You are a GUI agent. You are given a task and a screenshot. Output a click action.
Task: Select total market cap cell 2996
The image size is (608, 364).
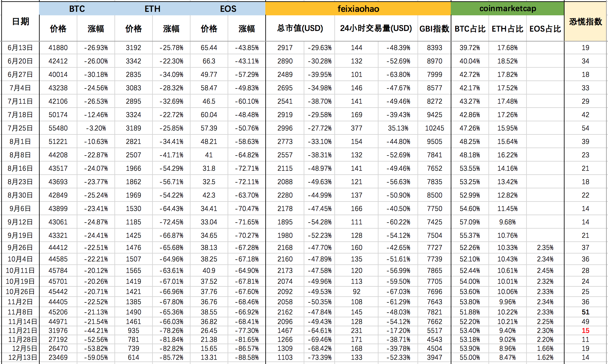pyautogui.click(x=285, y=128)
